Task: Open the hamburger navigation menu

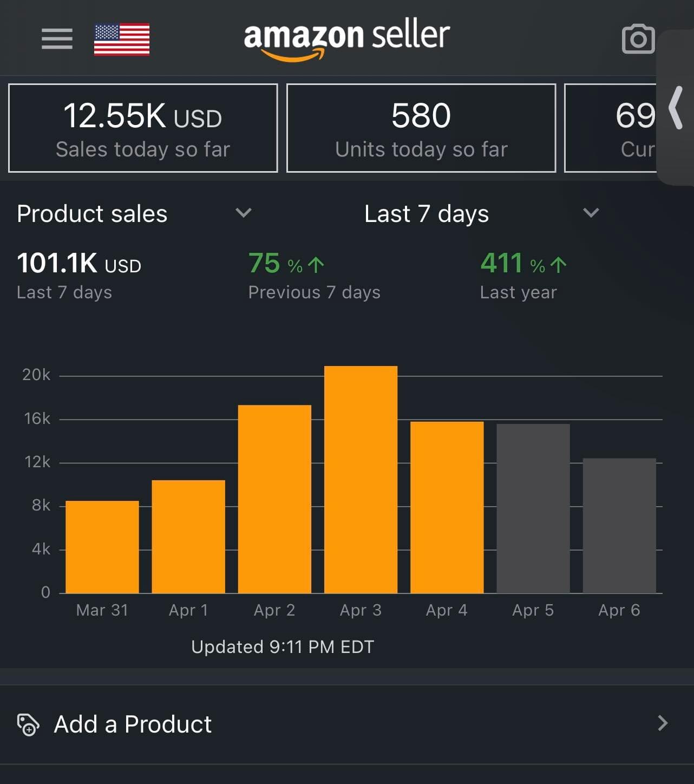Action: point(56,38)
